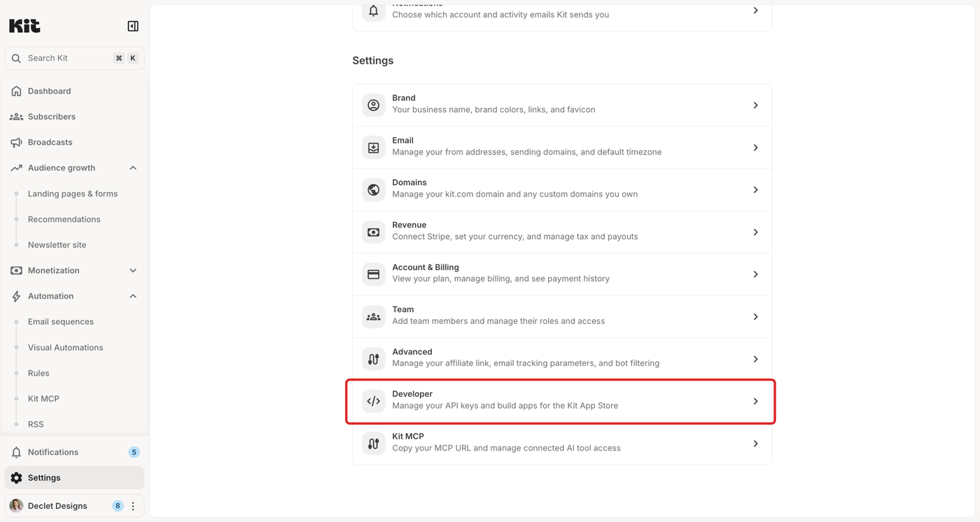
Task: Open the Advanced settings row
Action: [x=562, y=359]
